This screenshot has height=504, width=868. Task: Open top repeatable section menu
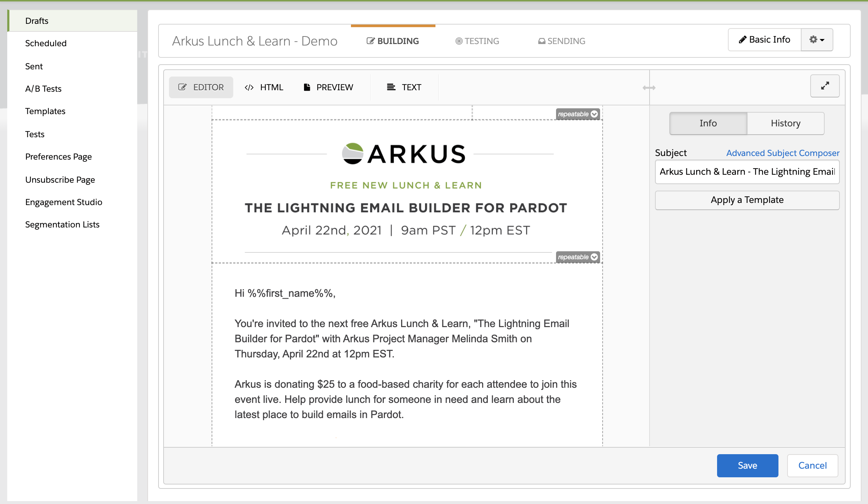(x=578, y=114)
